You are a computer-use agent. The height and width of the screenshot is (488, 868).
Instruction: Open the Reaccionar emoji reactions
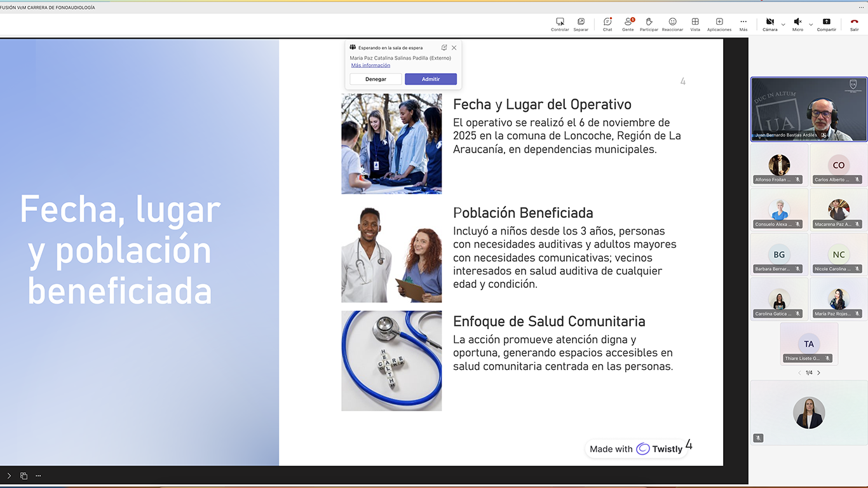tap(672, 24)
